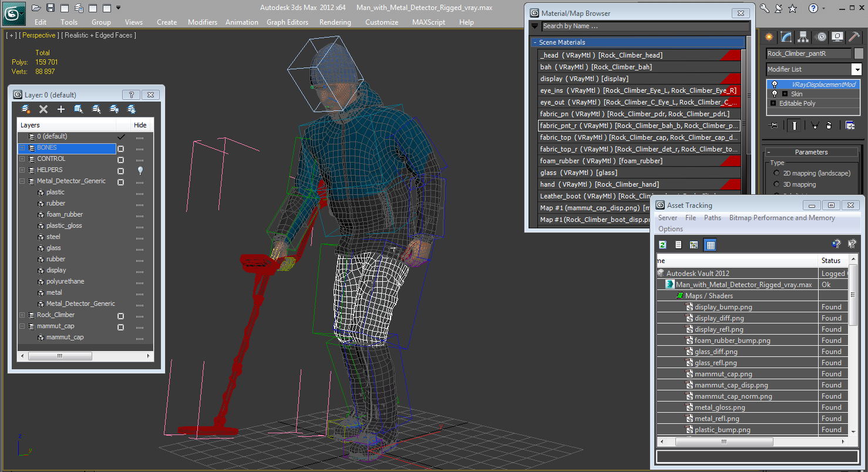Click the Create New Layer icon
This screenshot has width=868, height=472.
tap(26, 109)
